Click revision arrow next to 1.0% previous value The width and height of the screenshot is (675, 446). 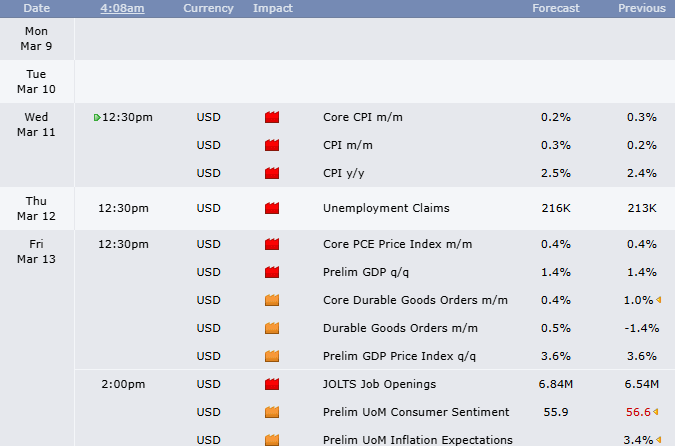point(658,300)
